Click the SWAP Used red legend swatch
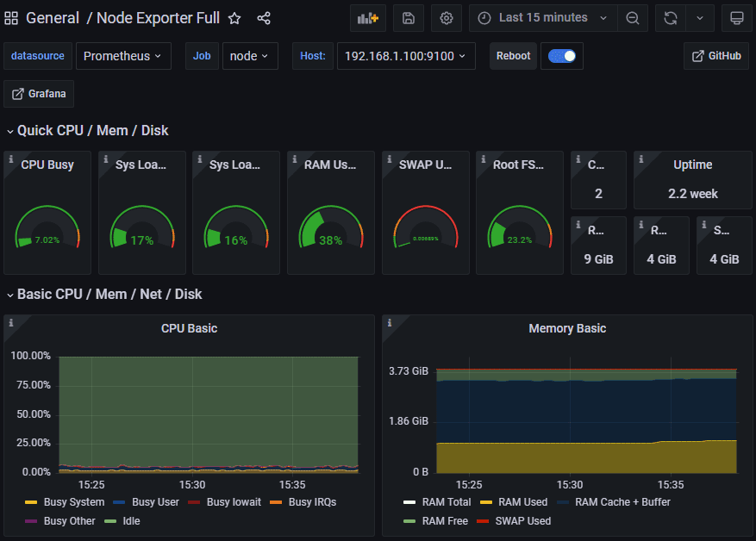This screenshot has width=756, height=541. [x=481, y=521]
